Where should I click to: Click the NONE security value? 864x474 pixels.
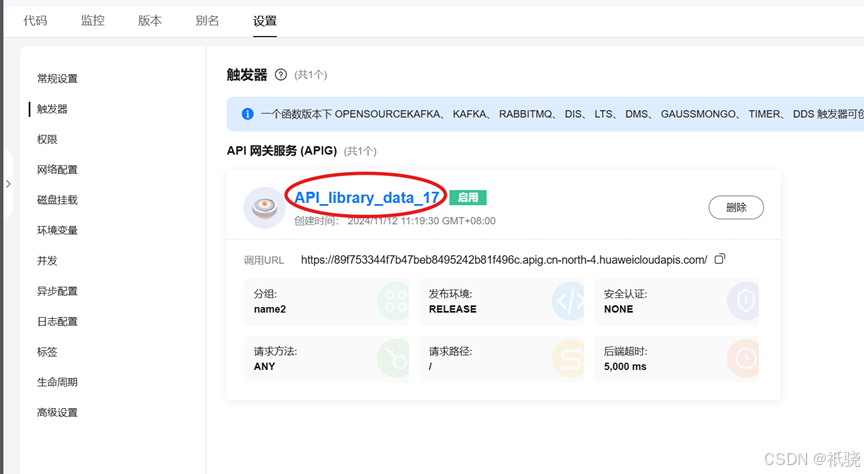point(618,309)
